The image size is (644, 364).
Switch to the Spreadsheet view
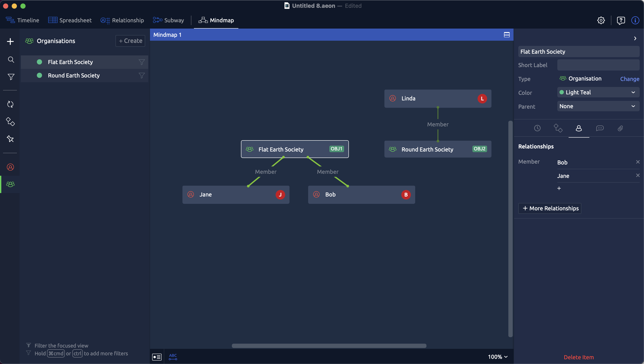[70, 20]
